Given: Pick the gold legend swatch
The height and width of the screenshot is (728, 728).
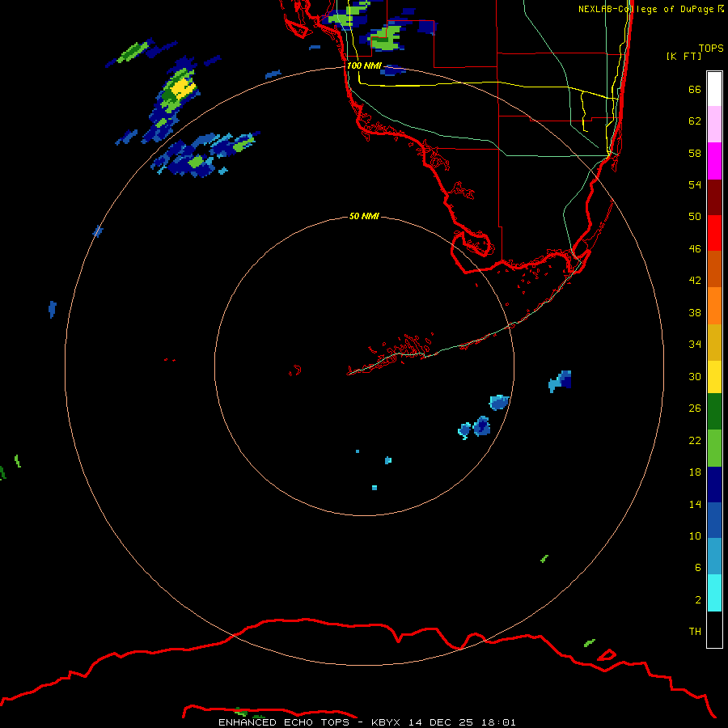Looking at the screenshot, I should (x=714, y=342).
